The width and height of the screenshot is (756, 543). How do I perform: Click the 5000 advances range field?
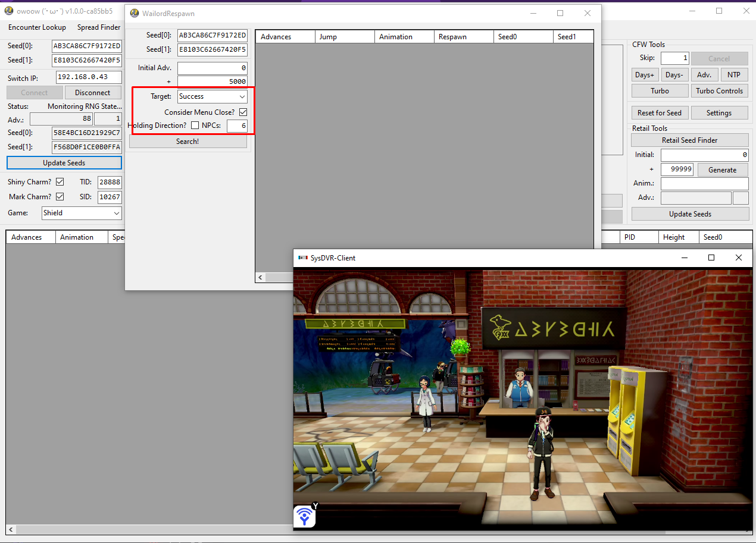click(x=213, y=81)
